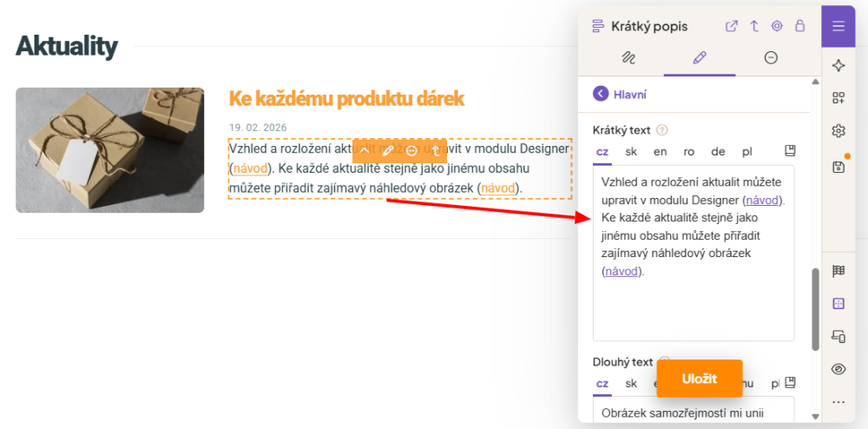Expand the three-dots more options in sidebar

point(838,402)
